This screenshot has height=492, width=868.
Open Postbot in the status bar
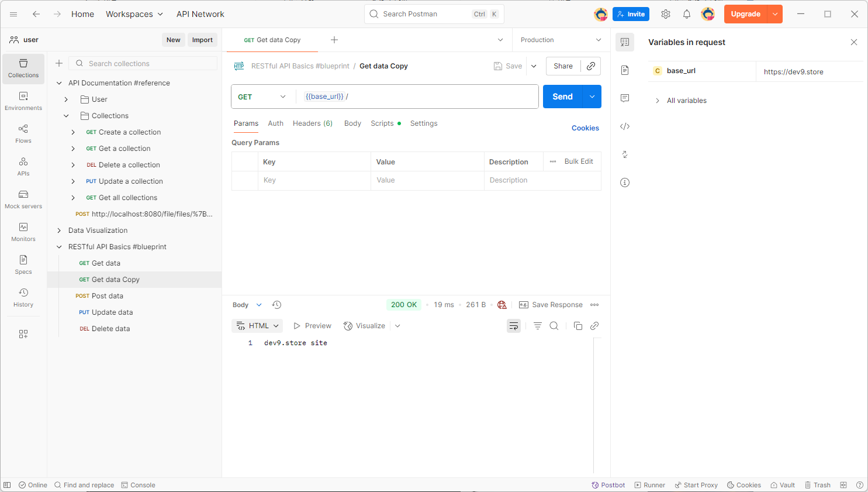[x=608, y=485]
